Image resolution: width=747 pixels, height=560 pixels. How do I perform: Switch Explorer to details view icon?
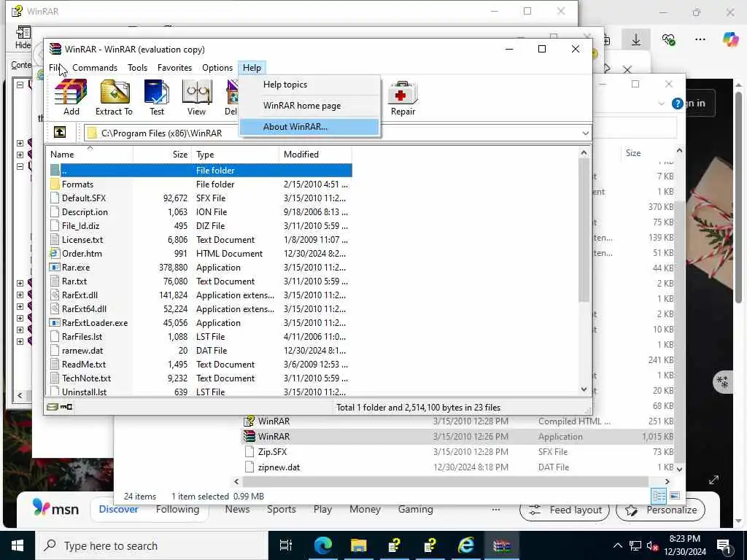[x=659, y=496]
